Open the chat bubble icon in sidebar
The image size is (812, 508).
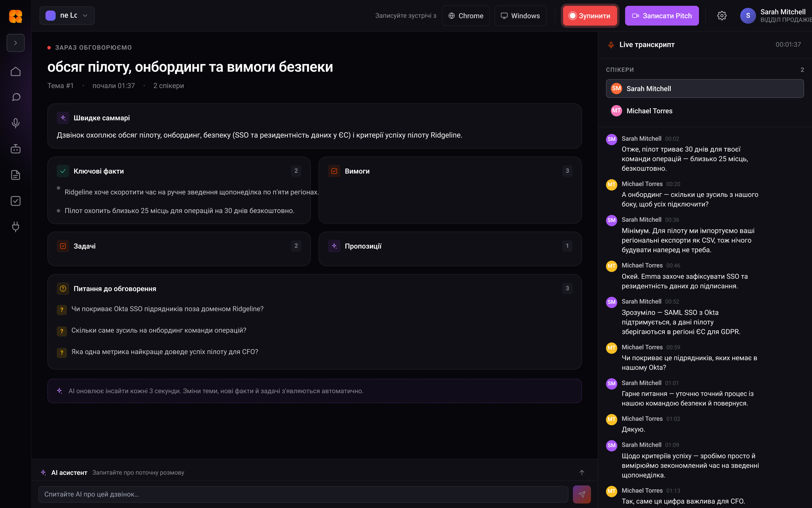pyautogui.click(x=16, y=97)
